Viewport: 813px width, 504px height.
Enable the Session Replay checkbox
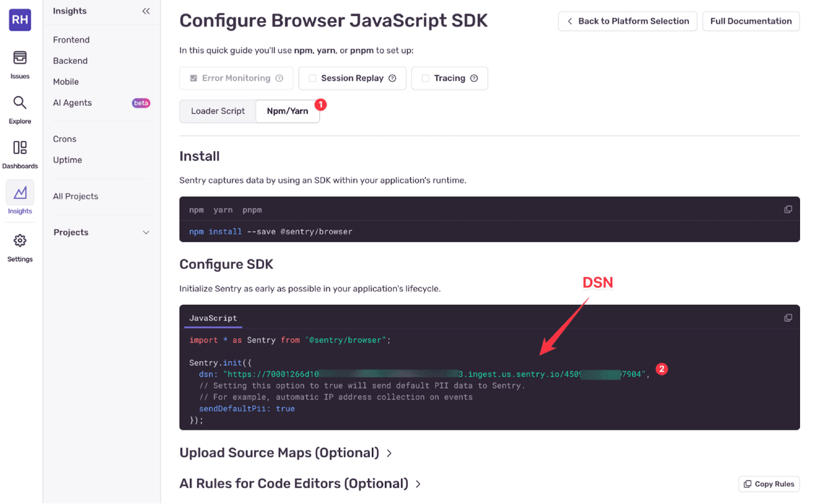pyautogui.click(x=312, y=78)
